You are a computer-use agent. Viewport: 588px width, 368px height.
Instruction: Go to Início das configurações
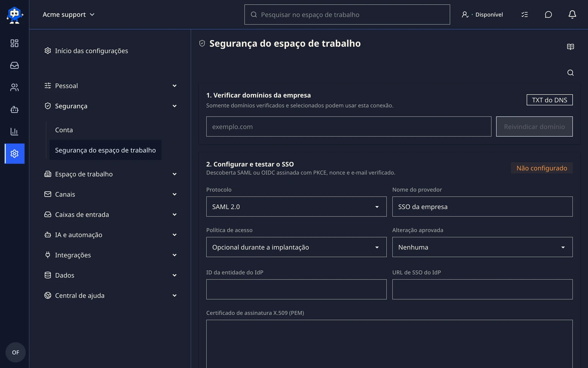click(86, 51)
